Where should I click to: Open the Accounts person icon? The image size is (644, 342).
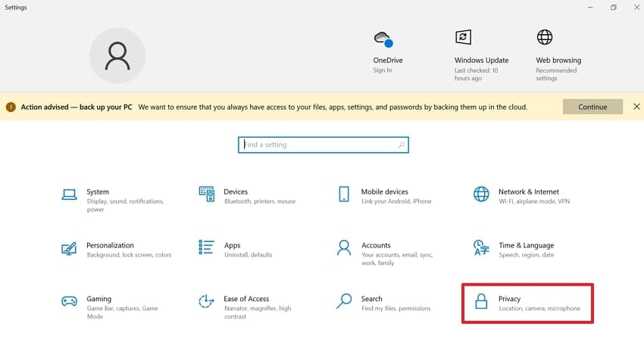[344, 247]
